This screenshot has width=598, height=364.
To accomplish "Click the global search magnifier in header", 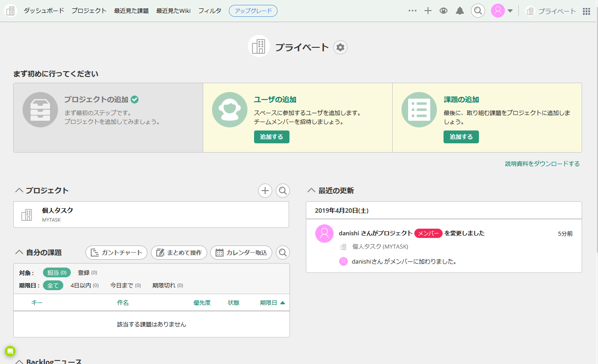I will click(x=478, y=11).
